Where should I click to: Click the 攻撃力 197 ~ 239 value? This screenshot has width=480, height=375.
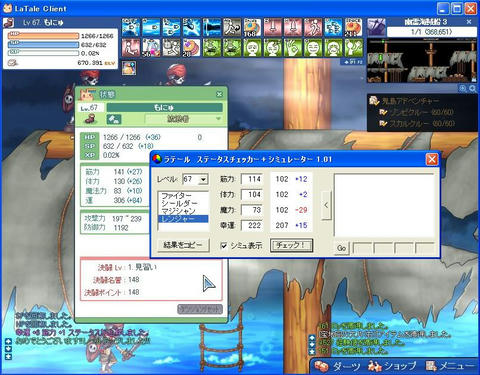click(x=127, y=219)
